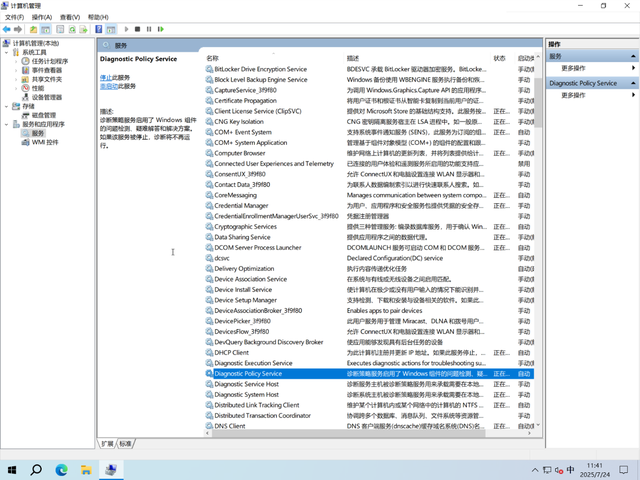640x480 pixels.
Task: Select the DHCP Client service
Action: point(369,353)
